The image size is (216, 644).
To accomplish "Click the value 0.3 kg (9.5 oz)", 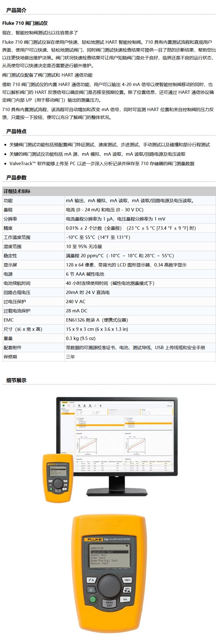I will click(x=81, y=338).
